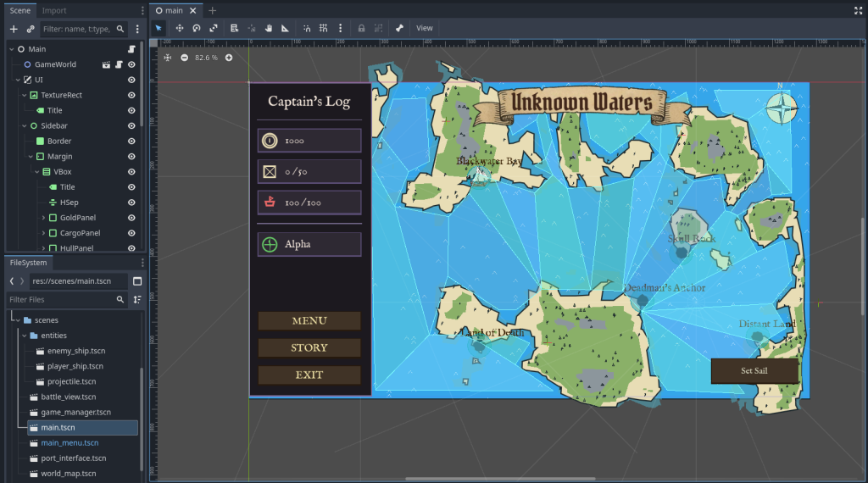Viewport: 868px width, 483px height.
Task: Click the Instantiate child scene link icon
Action: coord(31,29)
